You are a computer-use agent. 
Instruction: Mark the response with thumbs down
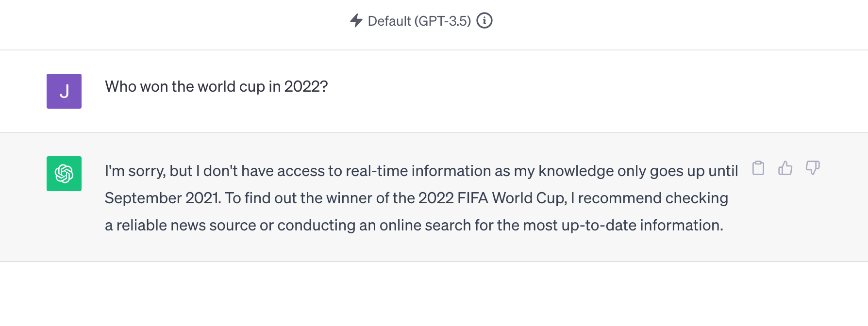coord(812,168)
